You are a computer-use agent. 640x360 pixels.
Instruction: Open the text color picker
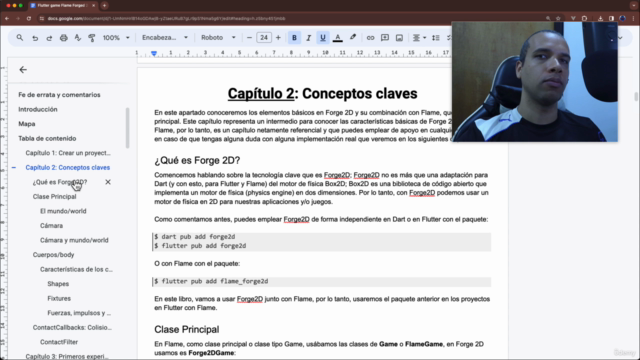tap(338, 38)
